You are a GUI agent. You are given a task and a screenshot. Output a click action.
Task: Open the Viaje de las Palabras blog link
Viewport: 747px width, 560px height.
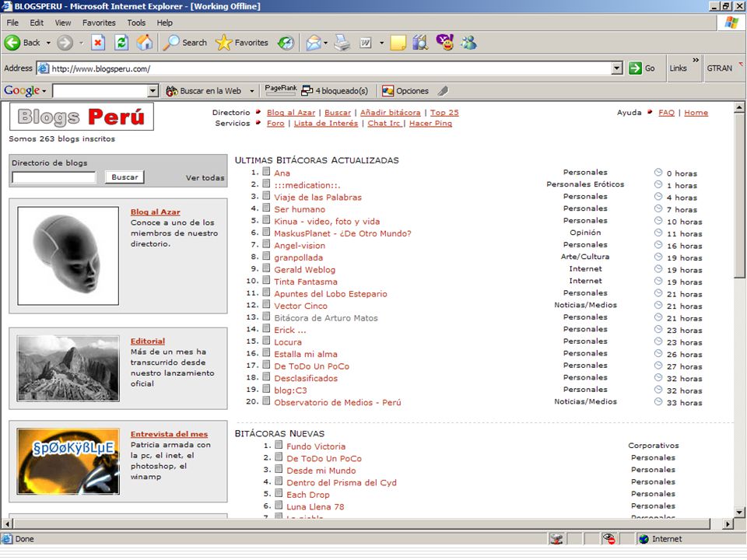pyautogui.click(x=317, y=197)
